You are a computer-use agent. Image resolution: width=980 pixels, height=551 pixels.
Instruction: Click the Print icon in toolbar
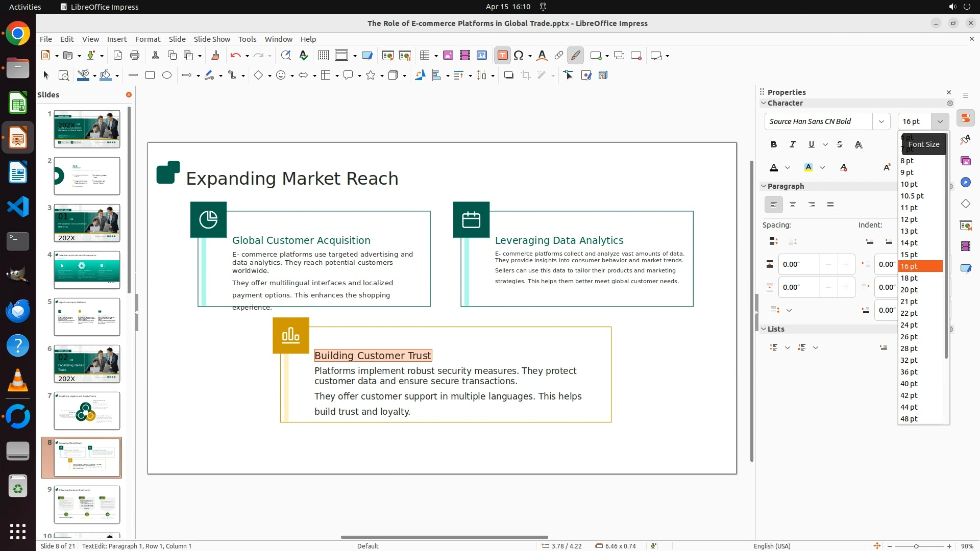(135, 56)
